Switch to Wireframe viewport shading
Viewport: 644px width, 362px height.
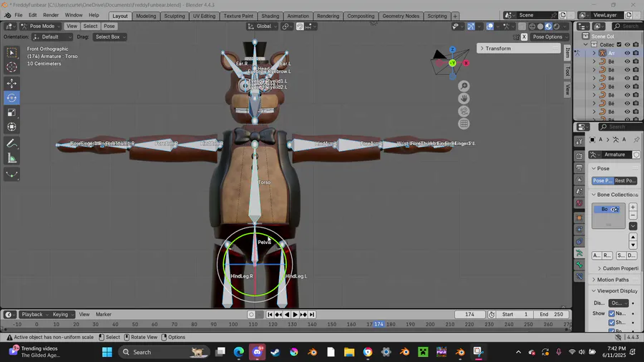[x=532, y=26]
